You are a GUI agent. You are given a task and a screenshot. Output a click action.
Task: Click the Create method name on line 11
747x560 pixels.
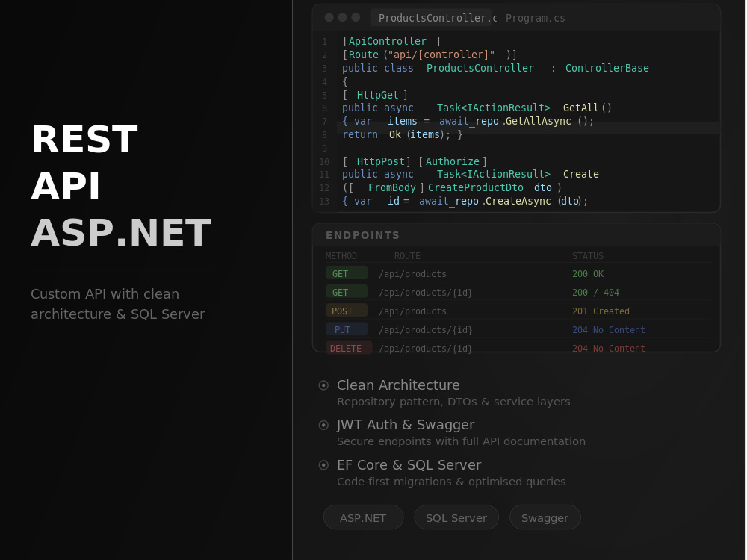click(580, 174)
